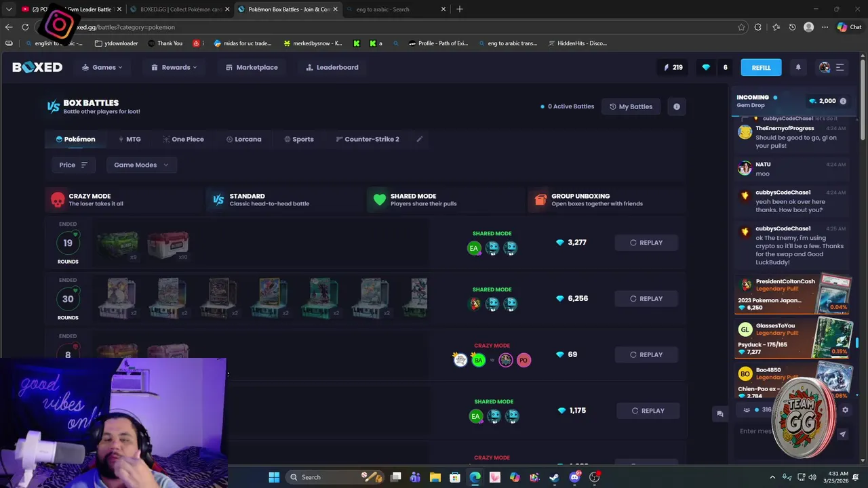Screen dimensions: 868x488
Task: Open File Explorer from the taskbar
Action: click(435, 477)
